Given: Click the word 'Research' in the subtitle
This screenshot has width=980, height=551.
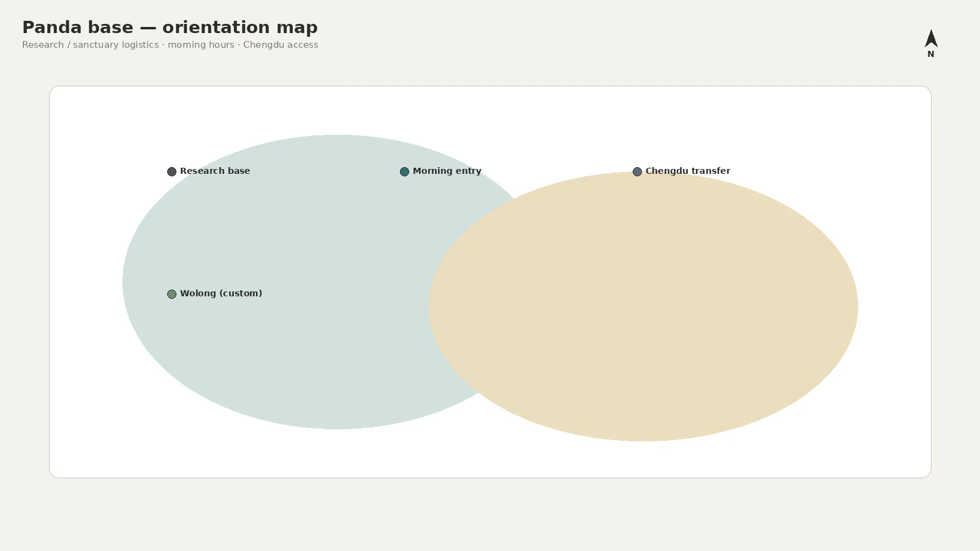Looking at the screenshot, I should [x=43, y=45].
